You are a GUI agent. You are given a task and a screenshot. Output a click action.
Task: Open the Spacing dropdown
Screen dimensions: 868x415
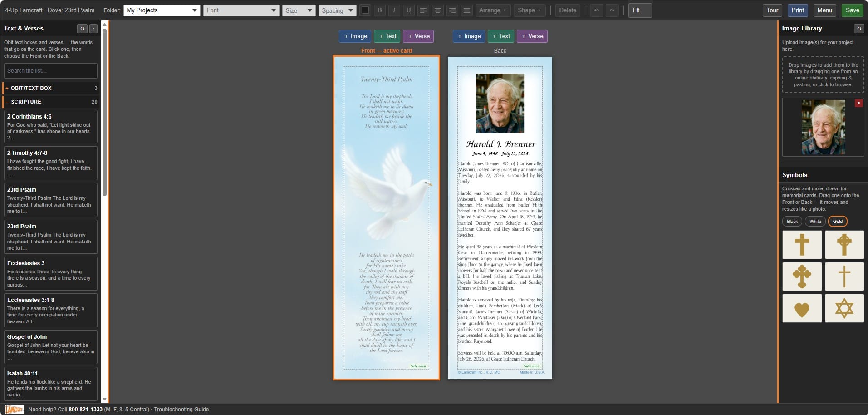(x=337, y=10)
